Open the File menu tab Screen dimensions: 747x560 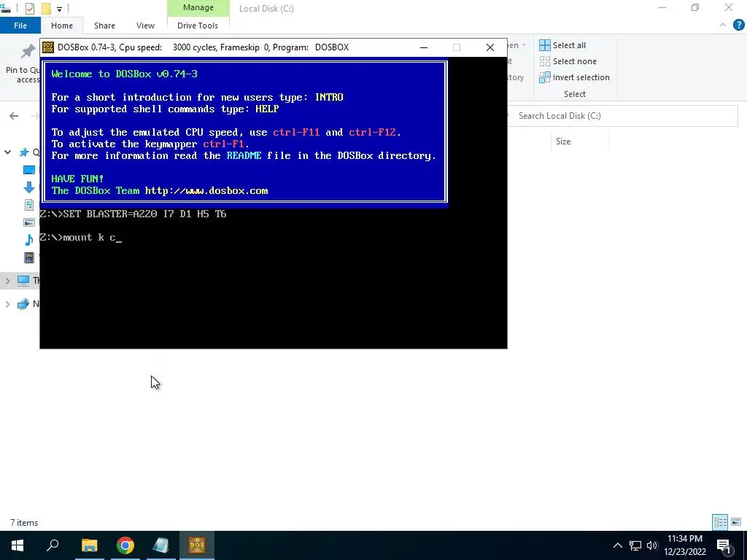tap(20, 26)
